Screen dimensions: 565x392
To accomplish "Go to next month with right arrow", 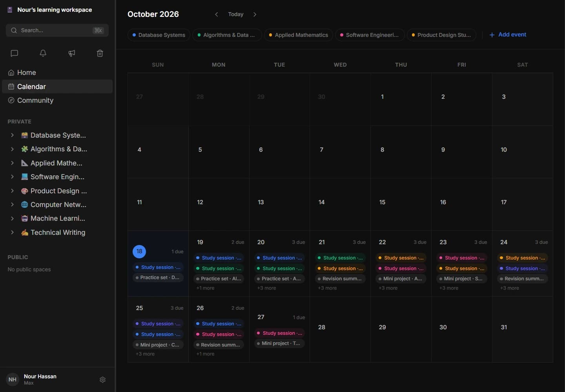I will coord(255,15).
